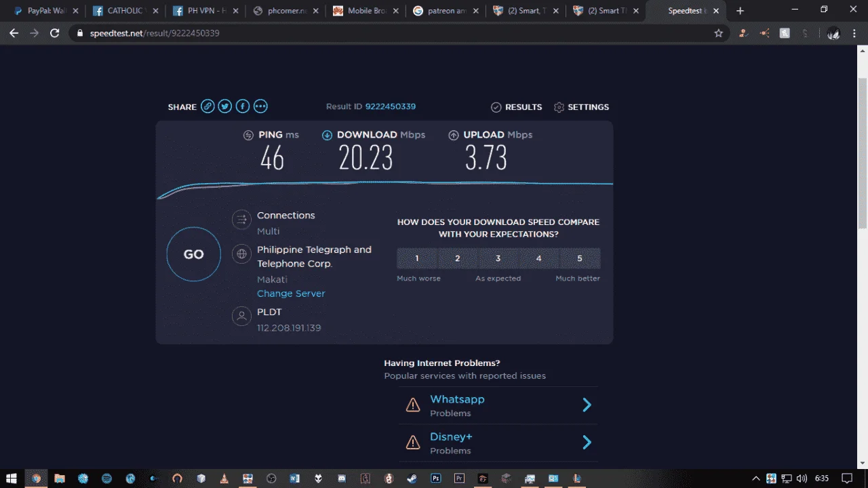Image resolution: width=868 pixels, height=488 pixels.
Task: Switch to the PH VPN tab
Action: click(206, 11)
